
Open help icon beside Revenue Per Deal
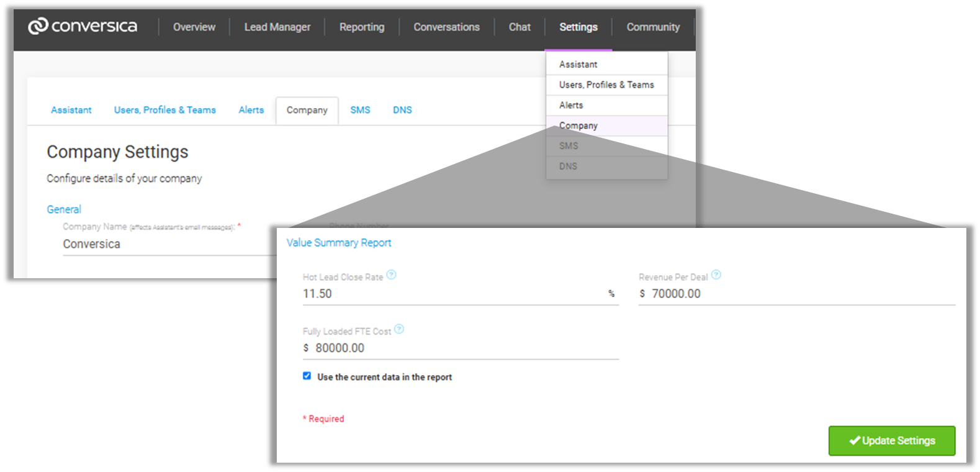[x=716, y=275]
